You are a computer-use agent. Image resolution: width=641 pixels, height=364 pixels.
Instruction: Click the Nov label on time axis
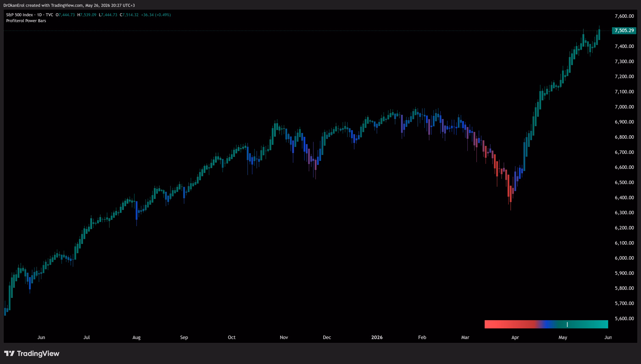coord(284,337)
